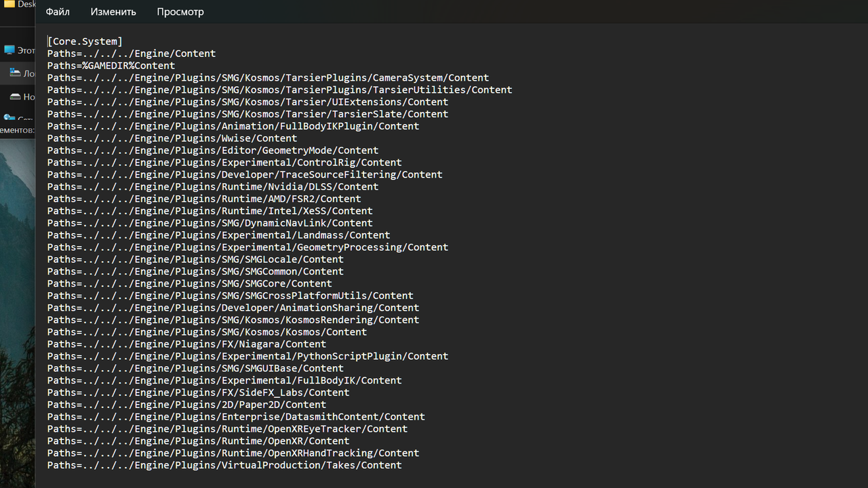Select the Этот компьютер monitor icon in Explorer
The width and height of the screenshot is (868, 488).
[9, 50]
